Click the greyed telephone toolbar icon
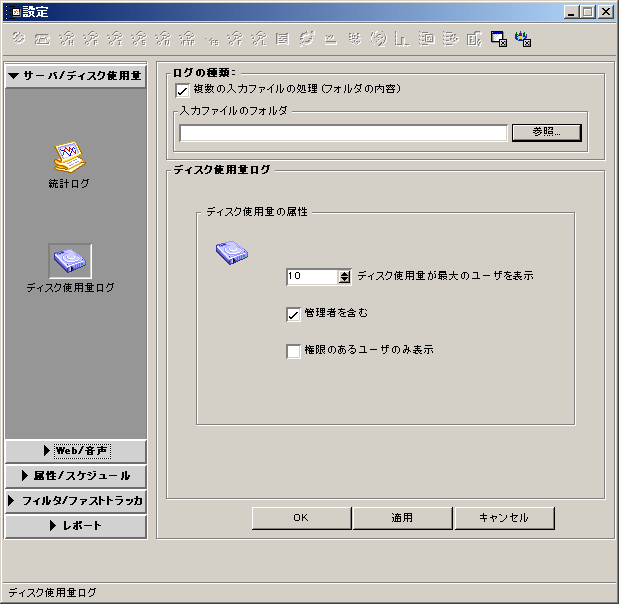This screenshot has width=619, height=604. pyautogui.click(x=42, y=40)
